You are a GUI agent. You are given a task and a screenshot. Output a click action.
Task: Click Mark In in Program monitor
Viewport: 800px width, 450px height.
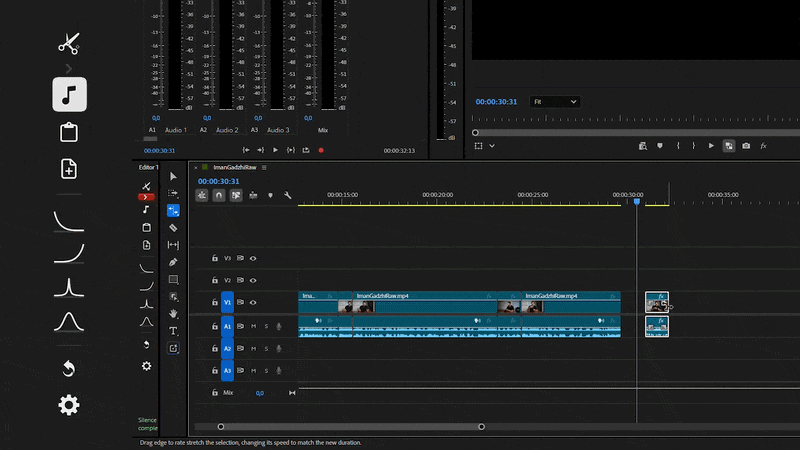tap(678, 146)
